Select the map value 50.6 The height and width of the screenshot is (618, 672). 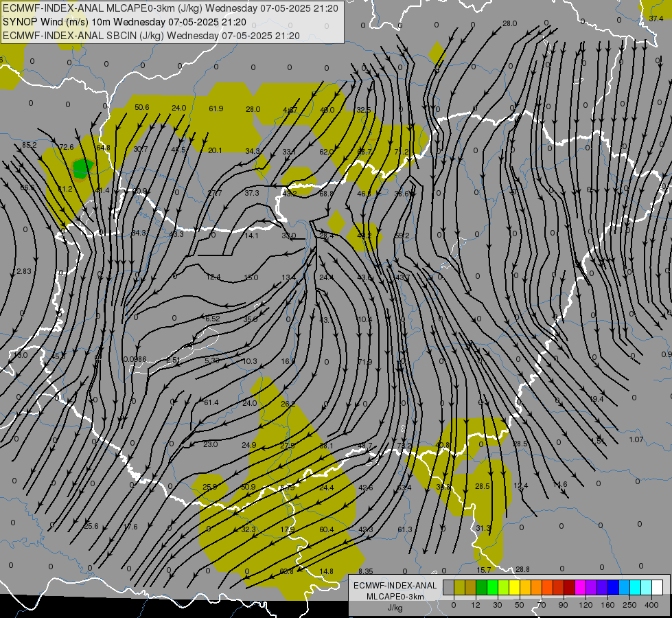coord(142,107)
